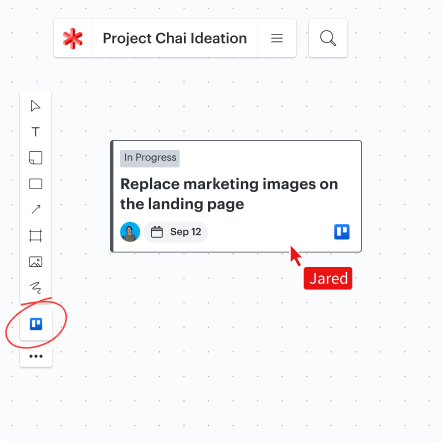Click the assignee avatar on card
Screen dimensions: 442x442
pyautogui.click(x=130, y=232)
